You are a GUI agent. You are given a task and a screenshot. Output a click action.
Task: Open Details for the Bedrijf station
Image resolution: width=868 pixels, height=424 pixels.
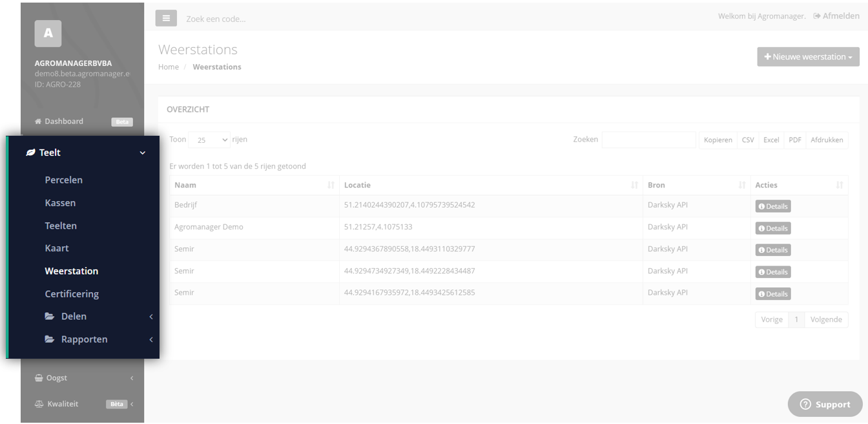coord(773,206)
